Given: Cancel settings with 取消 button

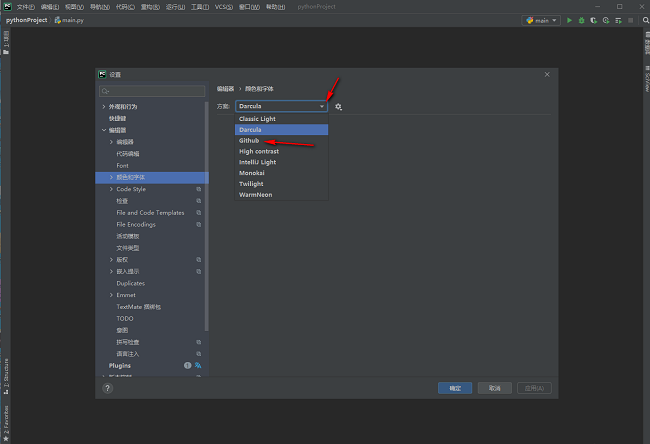Looking at the screenshot, I should (x=495, y=388).
